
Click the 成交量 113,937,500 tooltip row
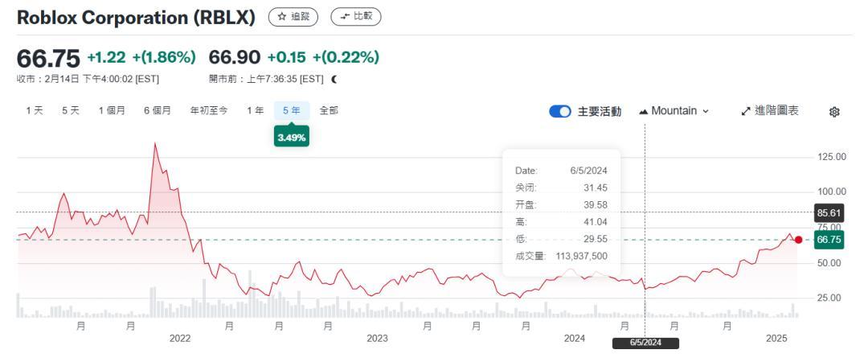[561, 256]
